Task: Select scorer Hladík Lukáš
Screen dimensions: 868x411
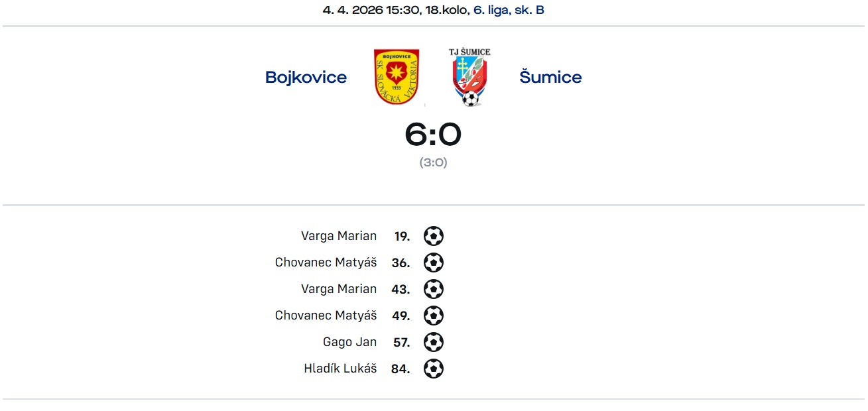Action: click(x=340, y=369)
